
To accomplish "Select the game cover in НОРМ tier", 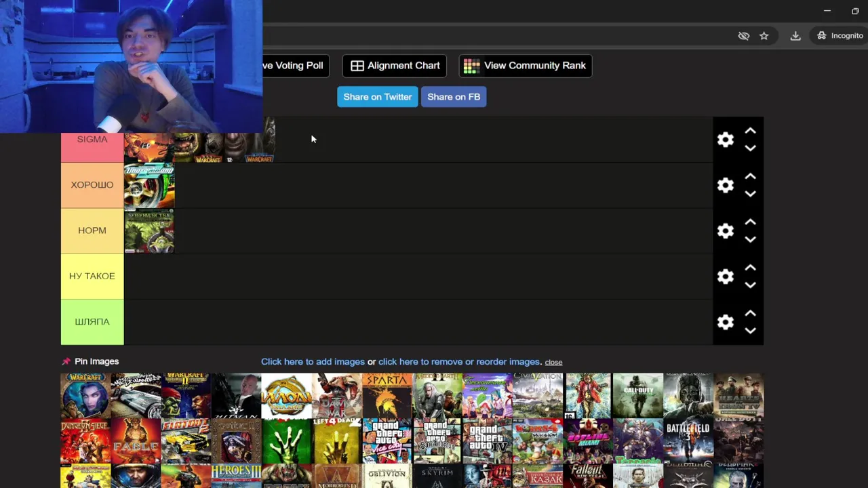I will pos(149,231).
